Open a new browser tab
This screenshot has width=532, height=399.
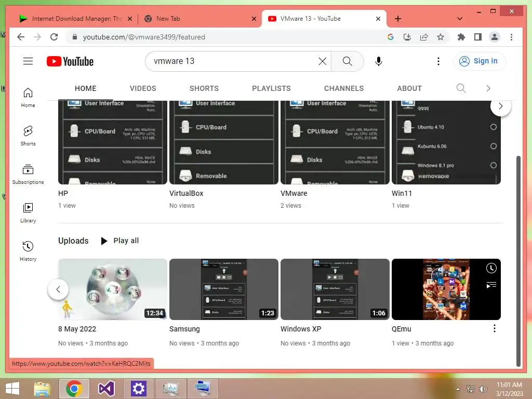tap(398, 19)
